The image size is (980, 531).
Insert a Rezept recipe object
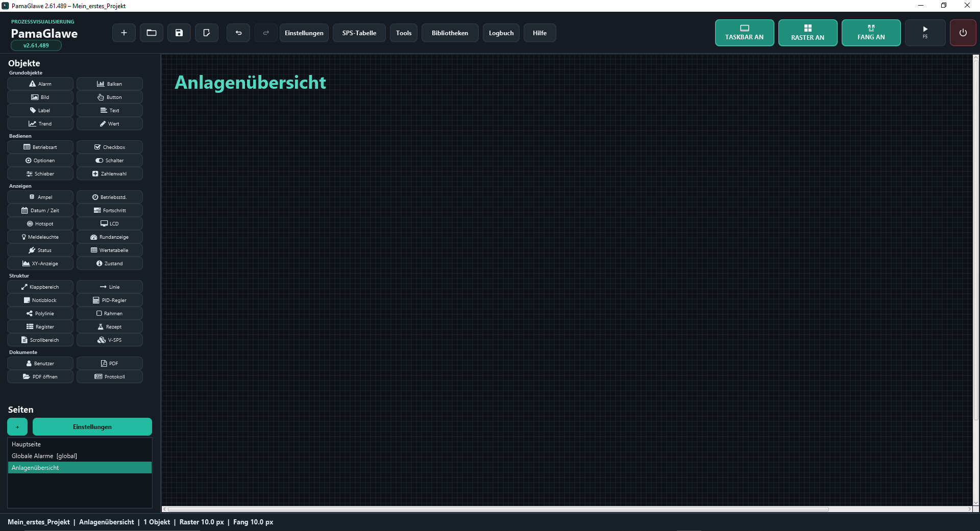click(x=110, y=326)
